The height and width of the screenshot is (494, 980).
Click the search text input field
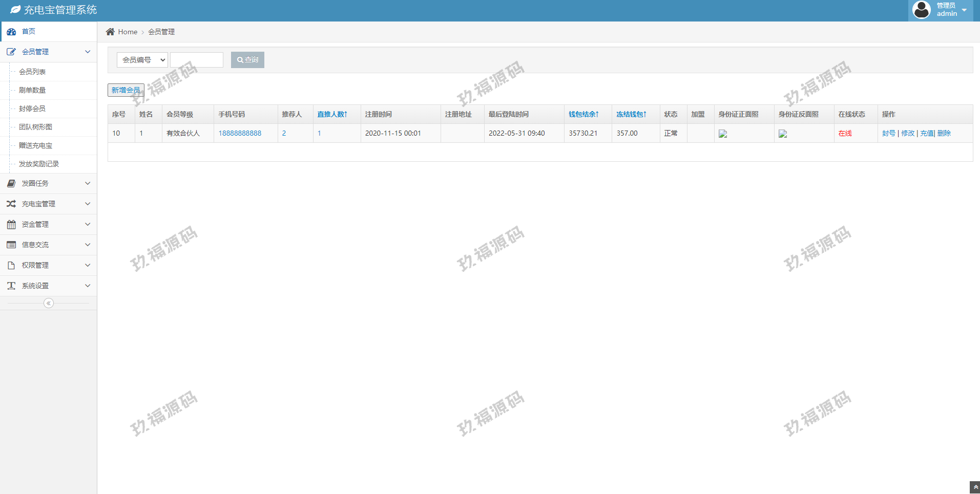click(x=197, y=60)
